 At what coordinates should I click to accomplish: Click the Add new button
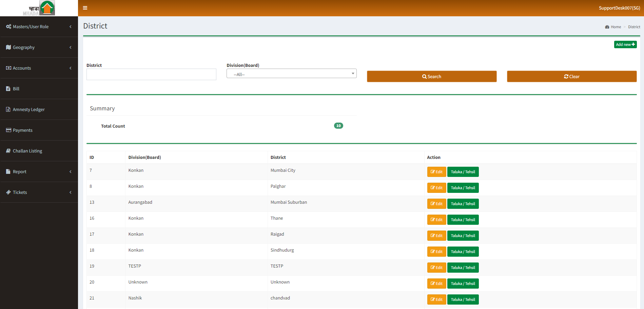pos(625,44)
